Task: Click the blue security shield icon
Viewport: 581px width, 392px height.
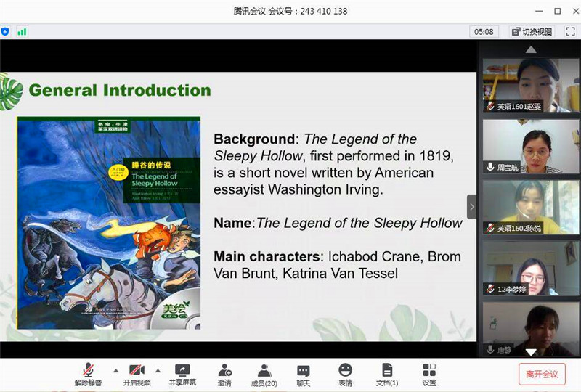Action: click(6, 31)
